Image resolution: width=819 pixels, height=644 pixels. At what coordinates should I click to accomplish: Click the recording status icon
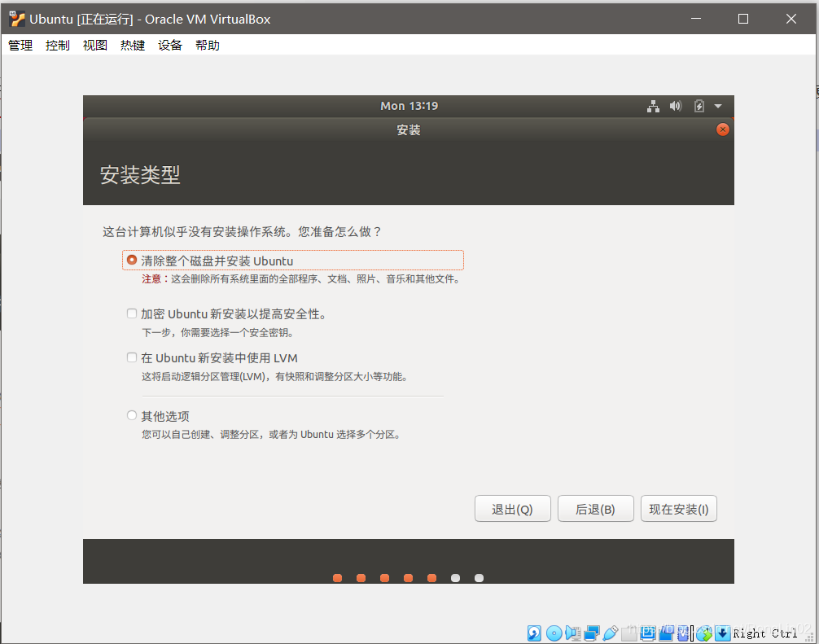pos(666,633)
